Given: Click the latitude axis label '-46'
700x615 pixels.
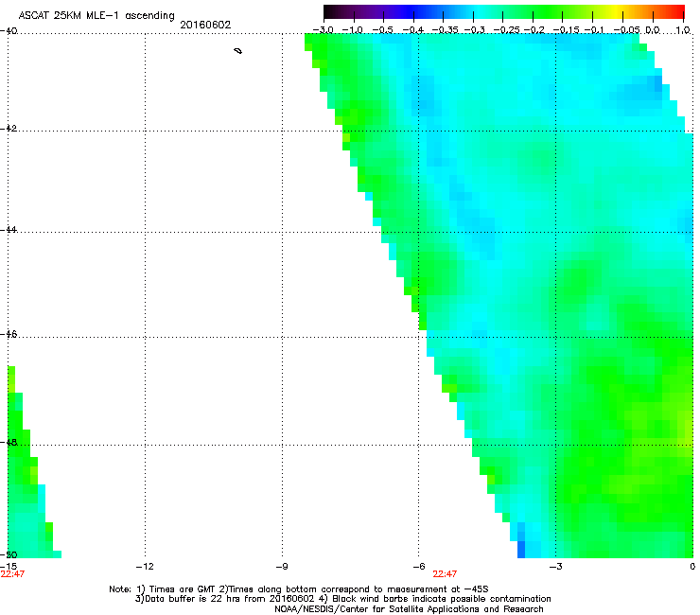Looking at the screenshot, I should (9, 334).
